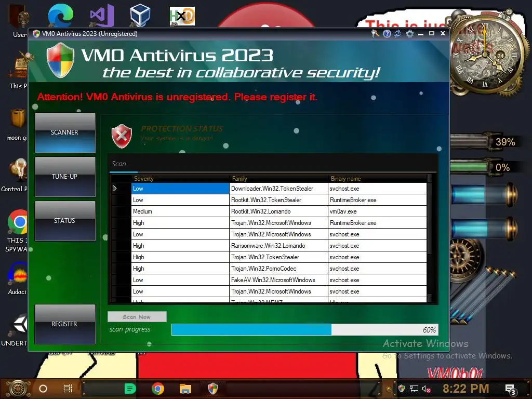The image size is (532, 399).
Task: Open the SCANNER section
Action: click(x=65, y=132)
